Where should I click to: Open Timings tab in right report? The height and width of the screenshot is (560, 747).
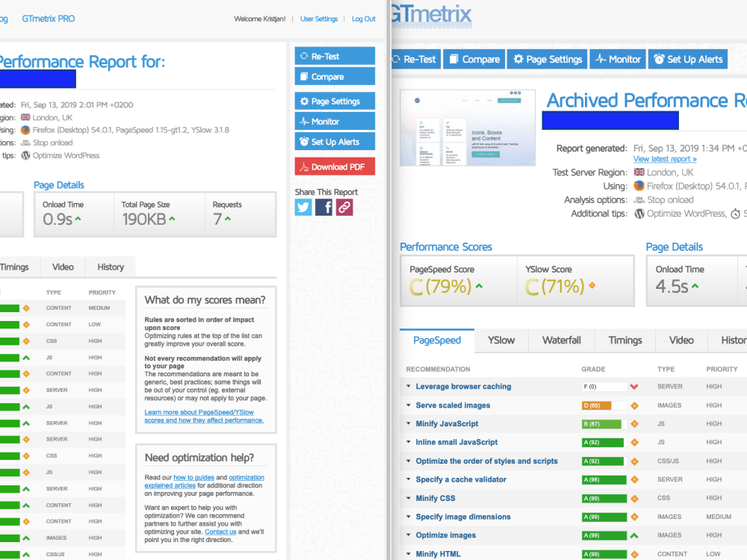625,340
